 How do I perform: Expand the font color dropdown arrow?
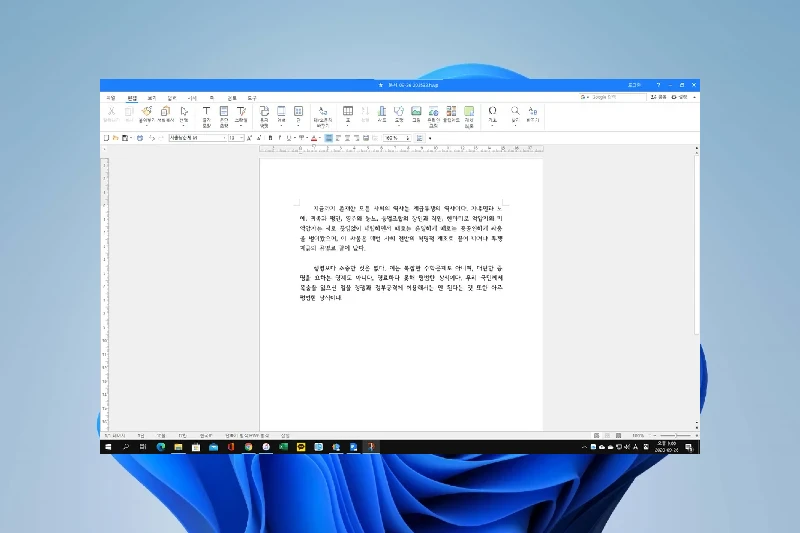[320, 138]
